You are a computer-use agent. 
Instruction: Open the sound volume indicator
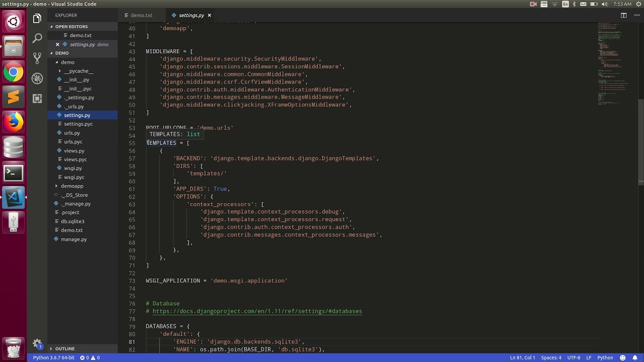pos(604,4)
